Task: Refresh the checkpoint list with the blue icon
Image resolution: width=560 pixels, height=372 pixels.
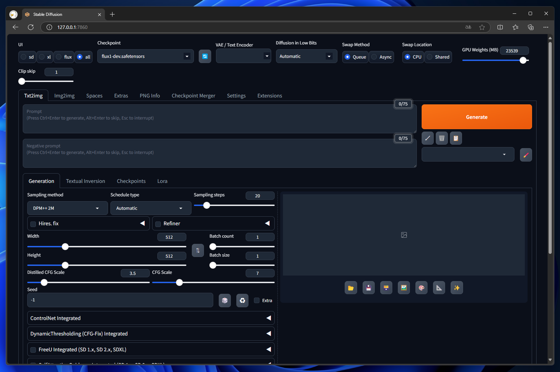Action: point(205,56)
